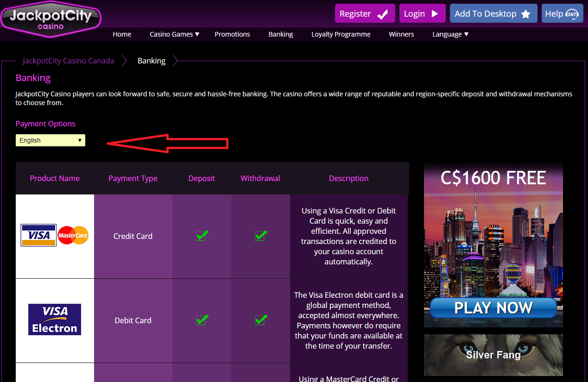Open the Promotions page
This screenshot has height=382, width=588.
pos(232,34)
